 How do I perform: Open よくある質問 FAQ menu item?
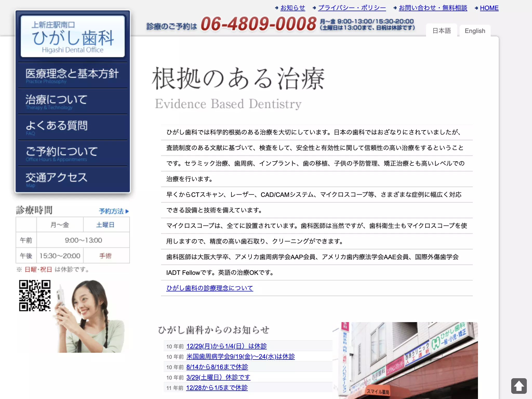tap(73, 128)
